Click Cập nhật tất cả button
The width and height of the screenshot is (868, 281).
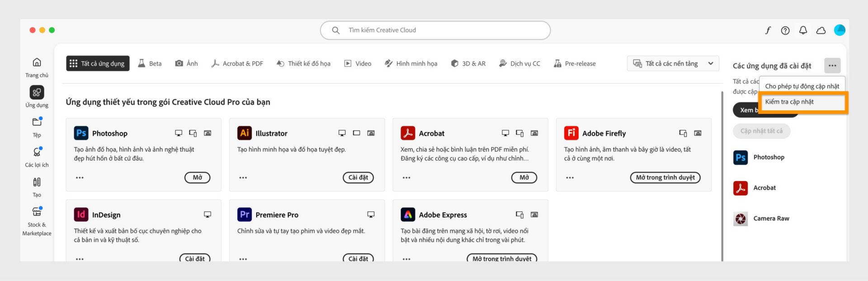click(761, 131)
